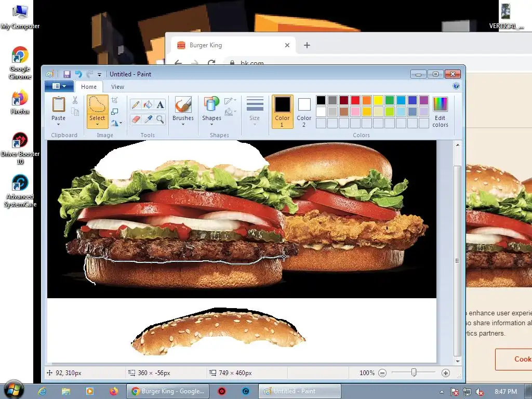
Task: Activate the Color 2 button
Action: coord(303,112)
